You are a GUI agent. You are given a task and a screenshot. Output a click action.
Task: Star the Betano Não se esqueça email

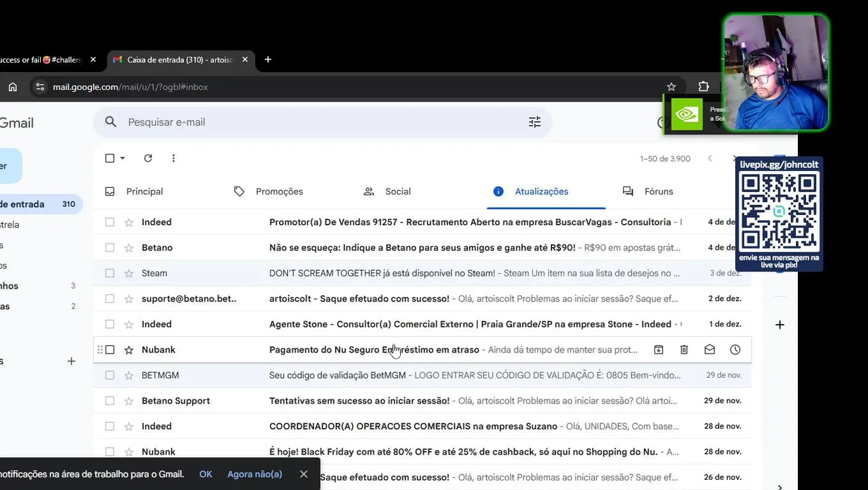click(129, 248)
